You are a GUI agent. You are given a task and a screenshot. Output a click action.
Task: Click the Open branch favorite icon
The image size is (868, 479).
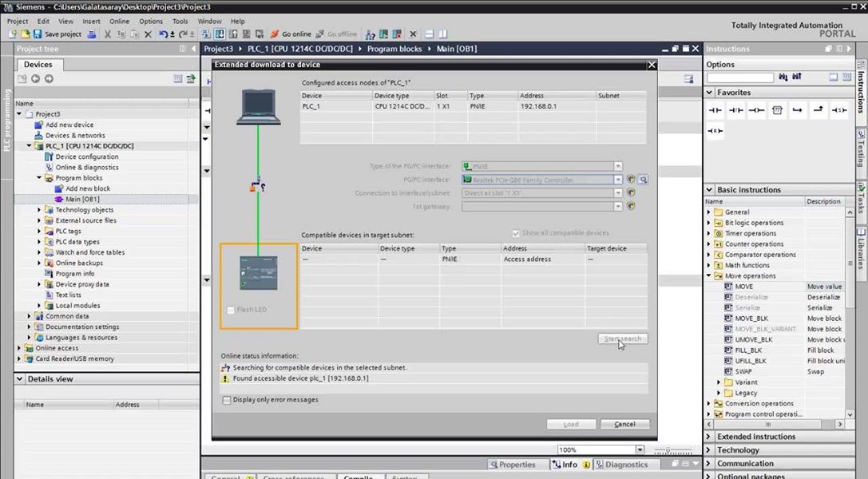(x=797, y=111)
